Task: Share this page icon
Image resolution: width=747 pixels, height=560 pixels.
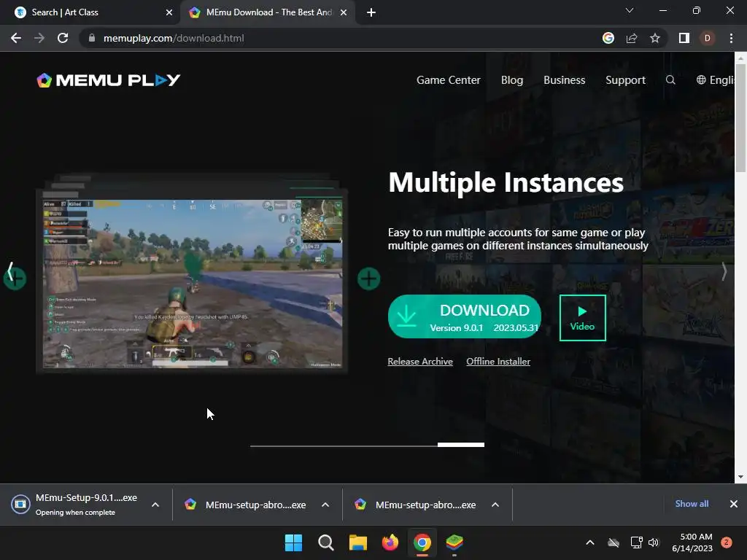Action: pyautogui.click(x=632, y=38)
